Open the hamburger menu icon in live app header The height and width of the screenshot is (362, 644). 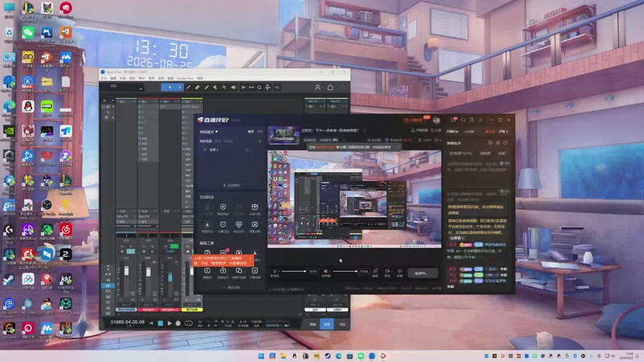pyautogui.click(x=480, y=120)
